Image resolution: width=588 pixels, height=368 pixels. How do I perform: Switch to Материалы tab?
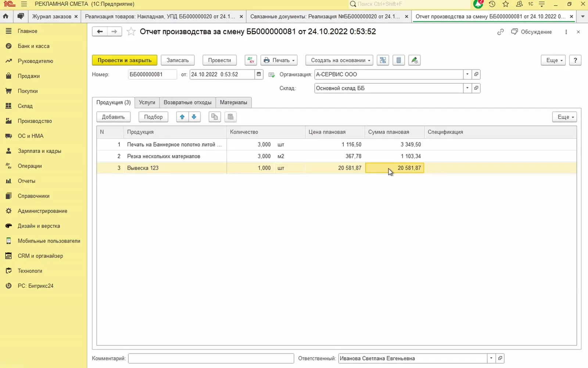(233, 102)
